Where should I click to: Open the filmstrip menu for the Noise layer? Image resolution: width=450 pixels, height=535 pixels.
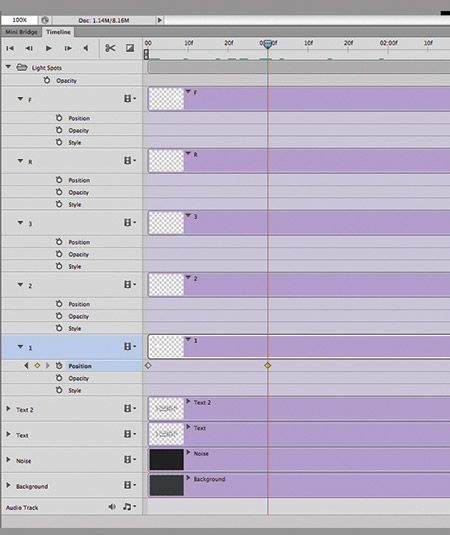point(129,459)
